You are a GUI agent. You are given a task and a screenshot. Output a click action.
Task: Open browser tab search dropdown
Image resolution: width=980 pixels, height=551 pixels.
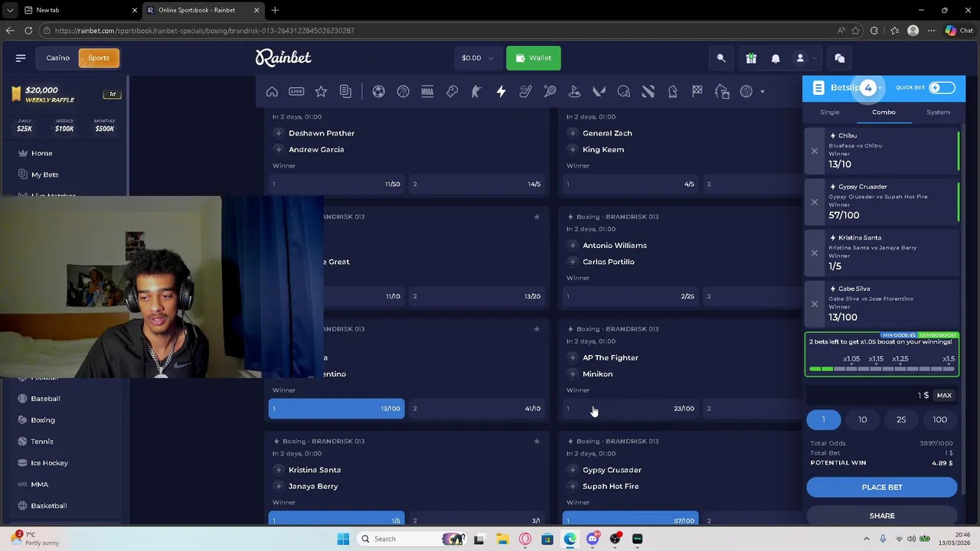(x=10, y=10)
